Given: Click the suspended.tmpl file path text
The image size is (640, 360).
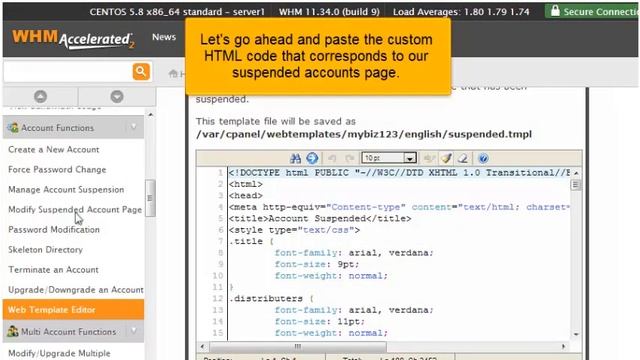Looking at the screenshot, I should (x=364, y=134).
